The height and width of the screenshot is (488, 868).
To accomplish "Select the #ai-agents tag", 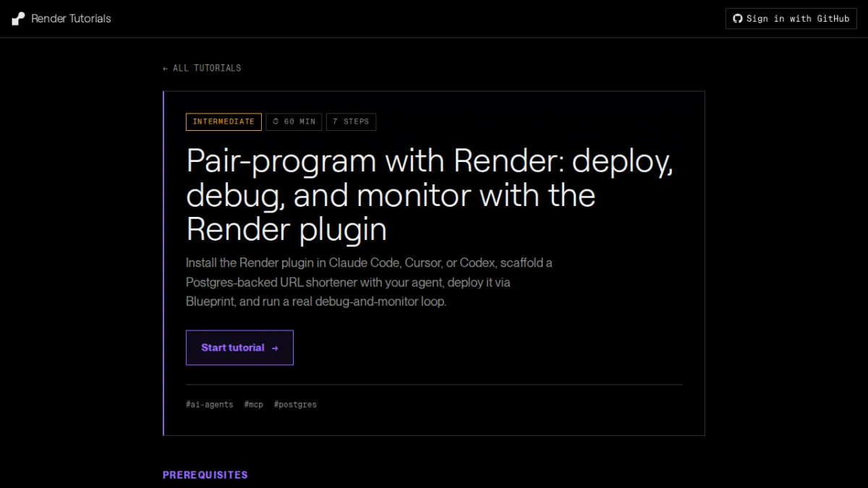I will (x=210, y=404).
